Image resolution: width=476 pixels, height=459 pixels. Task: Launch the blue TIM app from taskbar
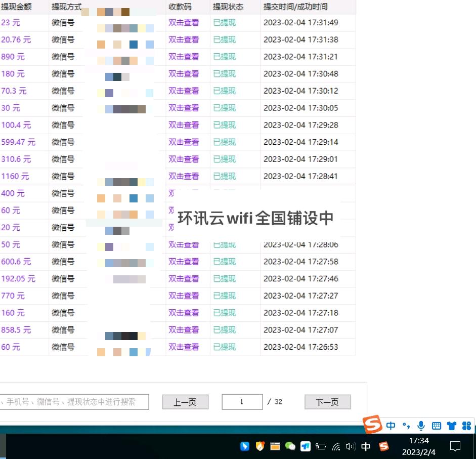(x=305, y=446)
